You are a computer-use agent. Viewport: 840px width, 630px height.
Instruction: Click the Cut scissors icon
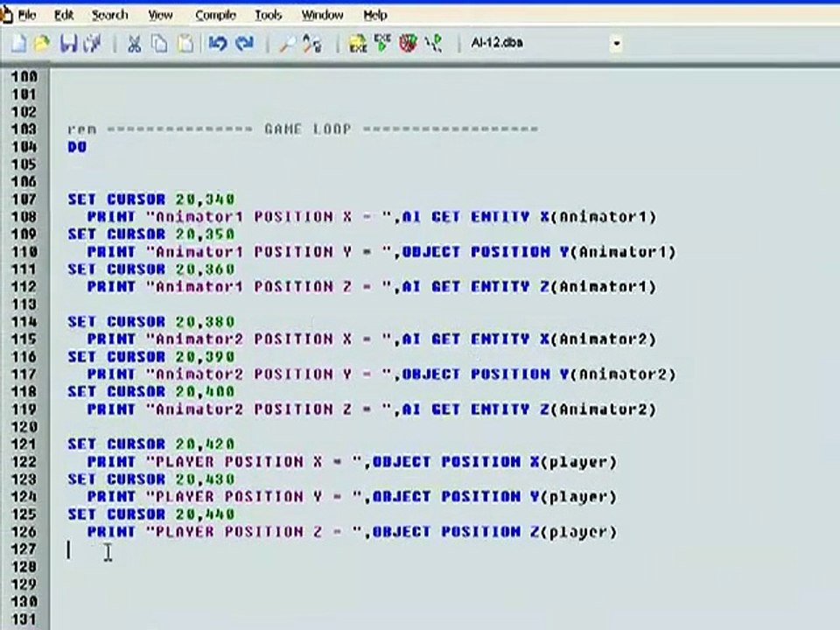click(134, 44)
